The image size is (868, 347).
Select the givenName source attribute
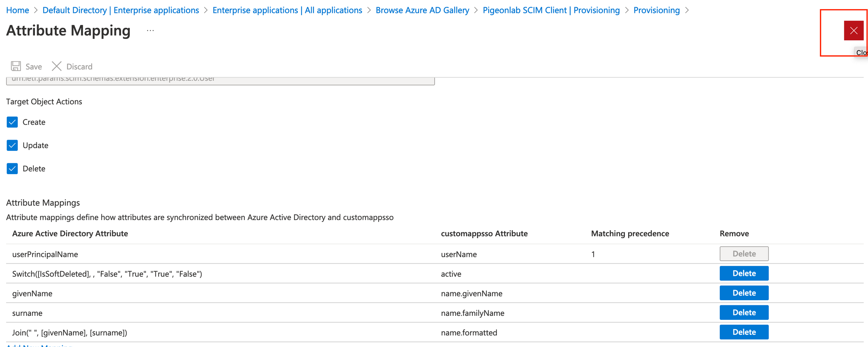click(32, 293)
